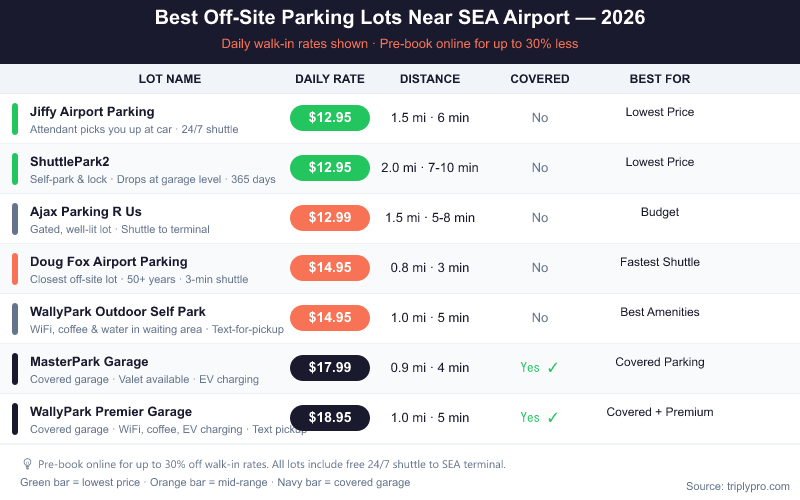The height and width of the screenshot is (500, 800).
Task: Open WallyPark Outdoor Self Park listing
Action: (x=117, y=312)
